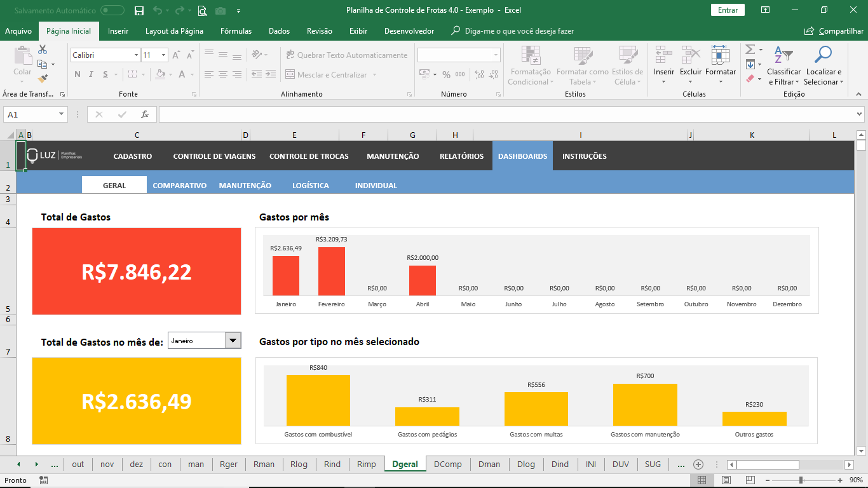The image size is (868, 488).
Task: Open the COMPARATIVO dashboard sub-tab
Action: pyautogui.click(x=180, y=186)
